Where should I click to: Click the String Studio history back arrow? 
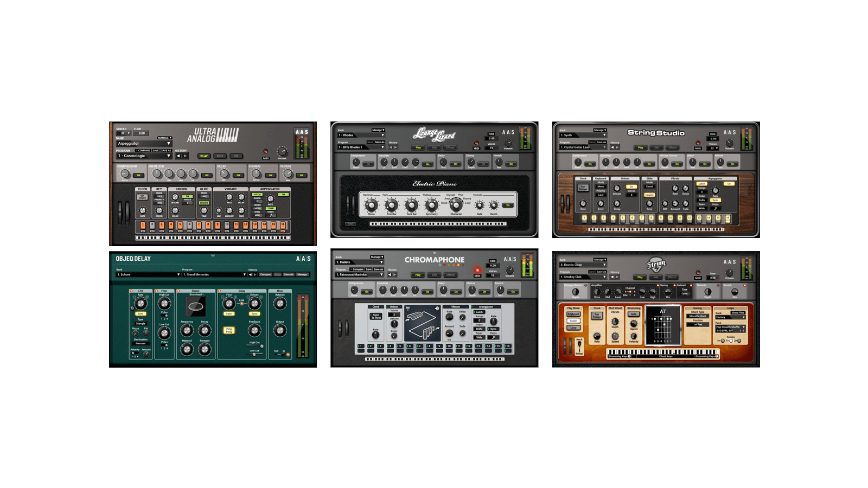click(x=612, y=147)
